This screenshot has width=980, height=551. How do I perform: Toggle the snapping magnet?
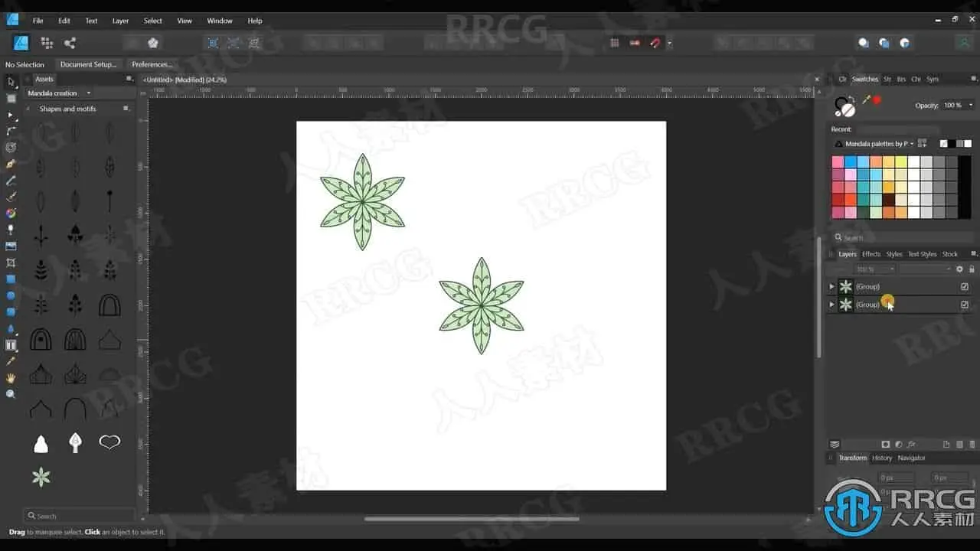(x=655, y=43)
